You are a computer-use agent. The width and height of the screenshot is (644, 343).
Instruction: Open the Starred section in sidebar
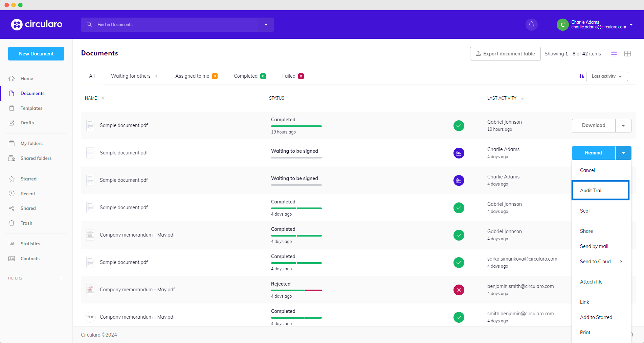click(x=28, y=179)
